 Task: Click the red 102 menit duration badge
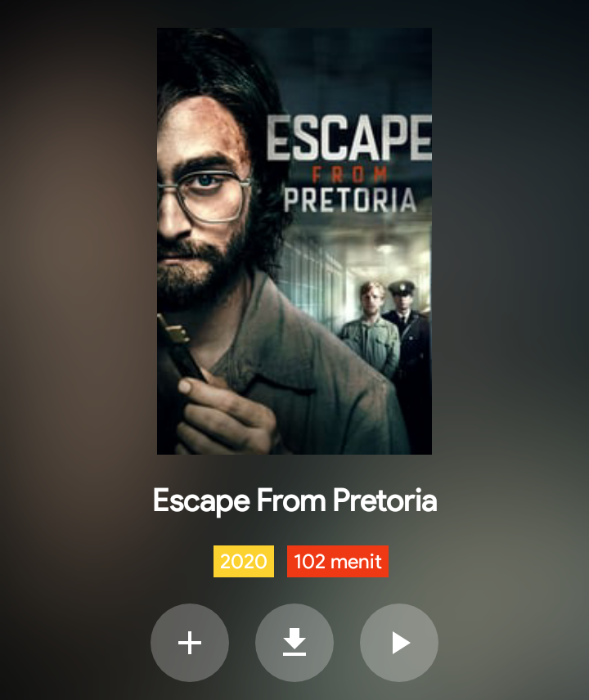[338, 561]
